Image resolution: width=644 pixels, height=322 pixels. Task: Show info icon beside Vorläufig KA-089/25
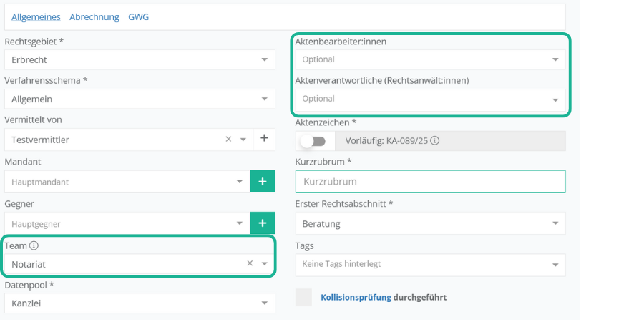[434, 141]
